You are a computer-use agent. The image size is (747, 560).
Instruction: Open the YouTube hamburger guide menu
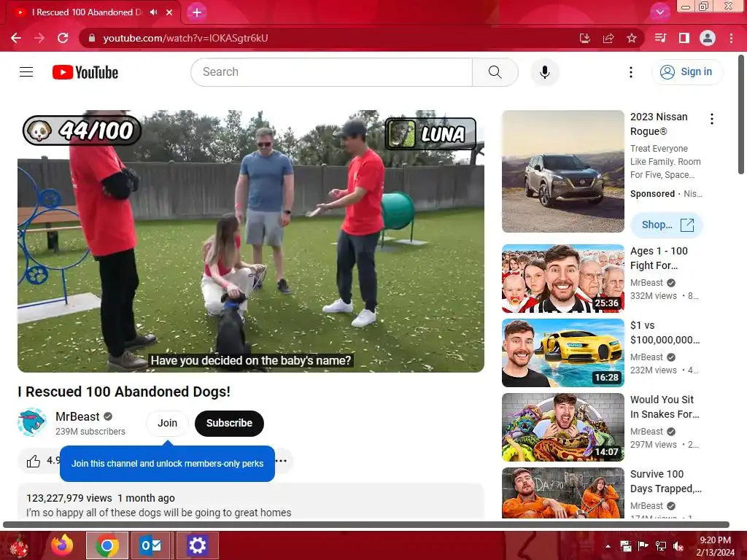point(26,72)
